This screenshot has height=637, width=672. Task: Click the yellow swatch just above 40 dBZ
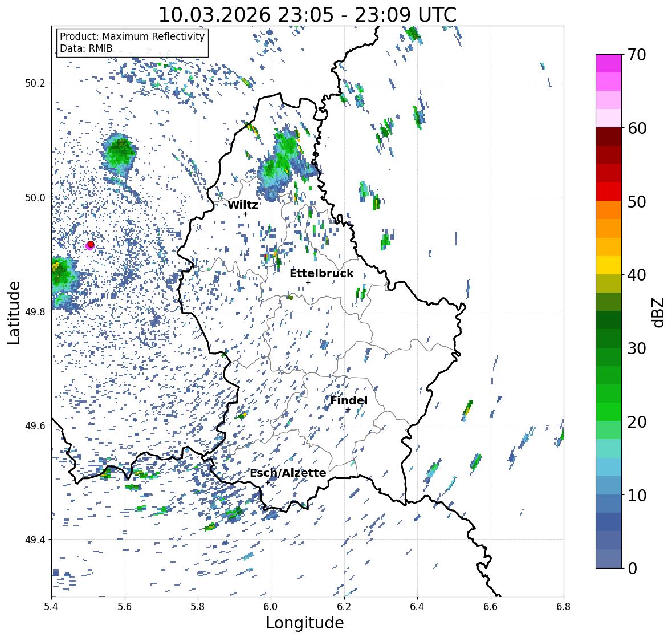[x=609, y=265]
